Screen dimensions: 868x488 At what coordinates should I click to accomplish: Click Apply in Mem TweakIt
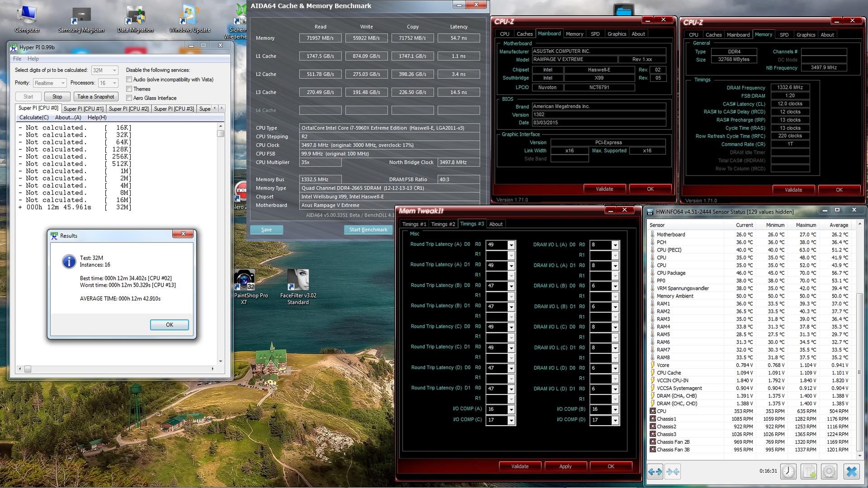(565, 466)
